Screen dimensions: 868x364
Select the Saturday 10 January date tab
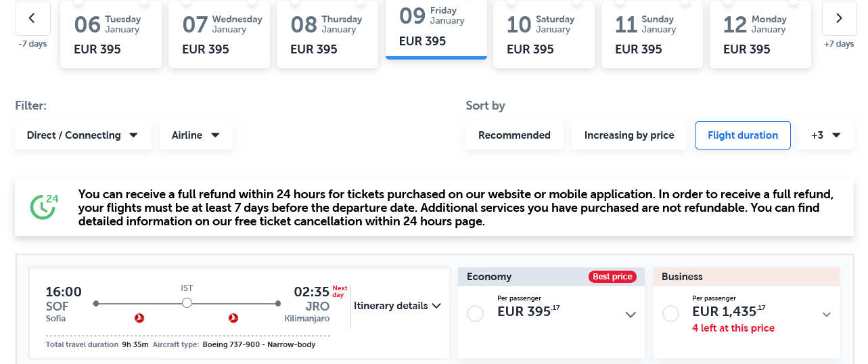(x=544, y=35)
